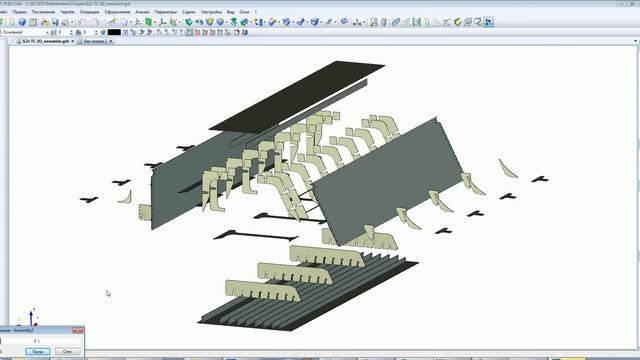Close the animation dialog with red X

pos(78,330)
